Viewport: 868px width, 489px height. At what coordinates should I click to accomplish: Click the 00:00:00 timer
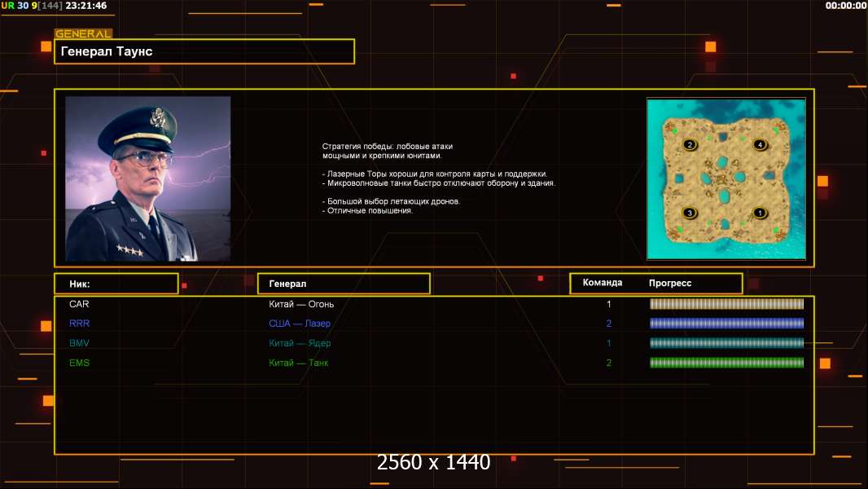point(845,6)
